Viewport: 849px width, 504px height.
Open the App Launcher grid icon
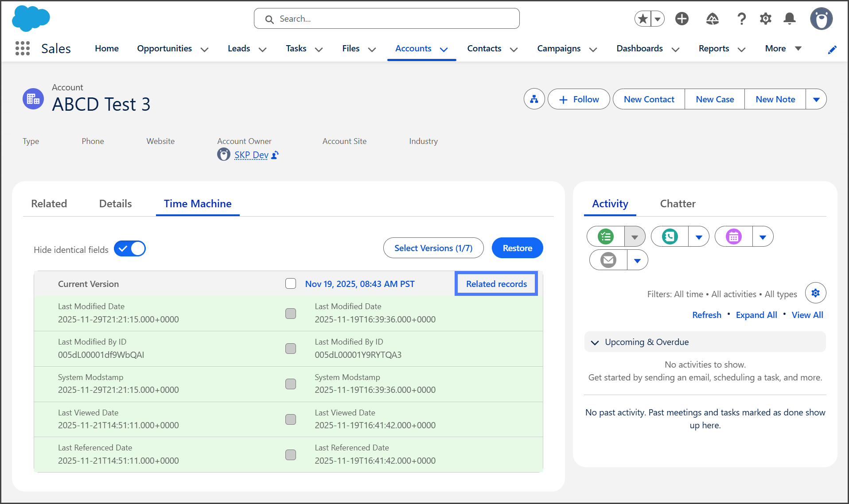pyautogui.click(x=22, y=48)
